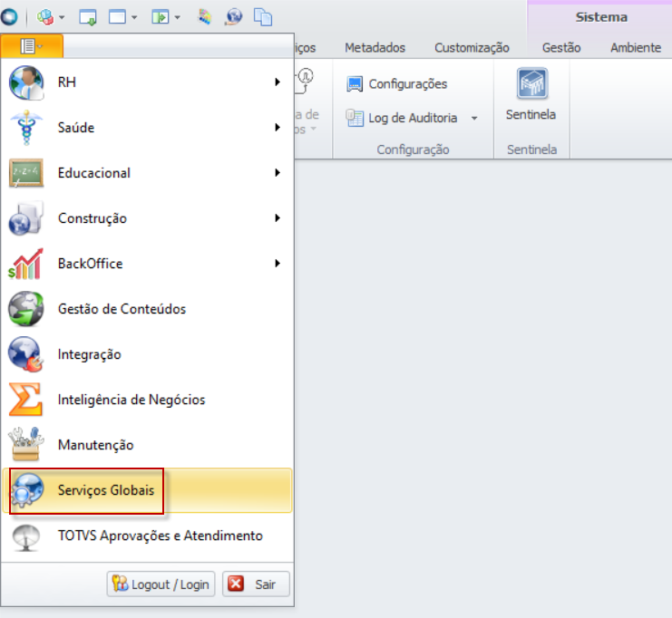Select Gestão de Conteúdos menu item

147,309
